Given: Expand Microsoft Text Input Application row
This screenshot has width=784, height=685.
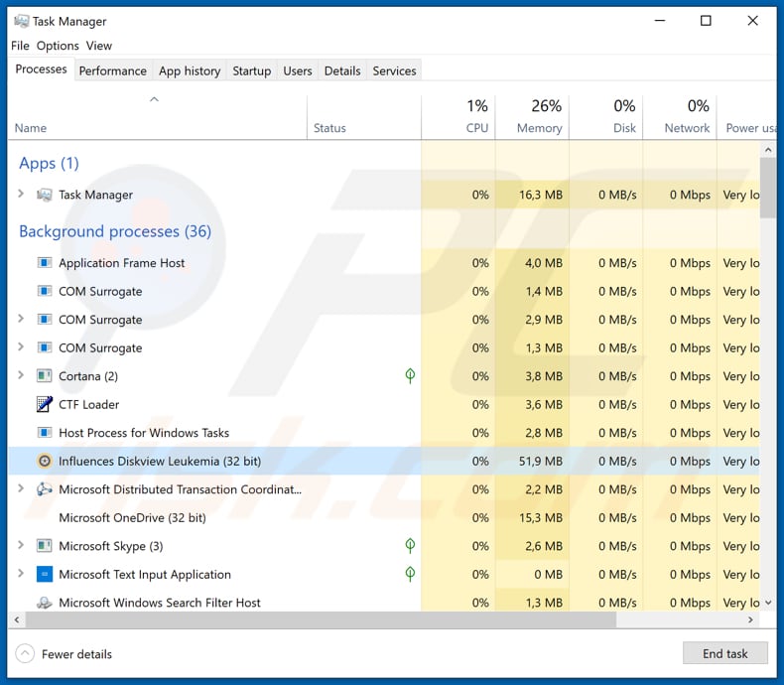Looking at the screenshot, I should point(21,574).
